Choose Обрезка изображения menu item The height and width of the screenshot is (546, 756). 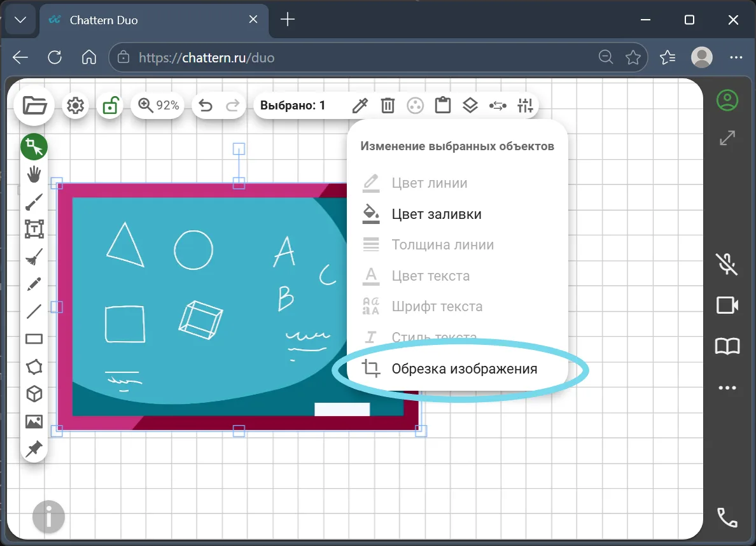coord(464,369)
